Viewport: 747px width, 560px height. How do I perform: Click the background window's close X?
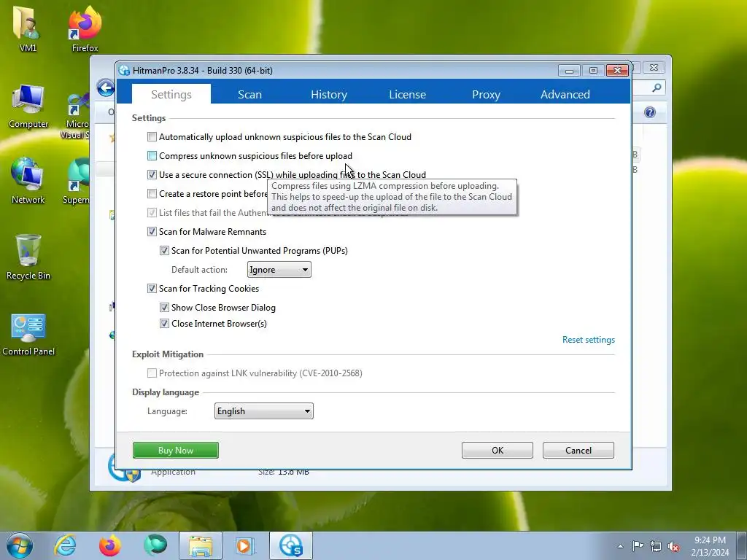pos(654,68)
